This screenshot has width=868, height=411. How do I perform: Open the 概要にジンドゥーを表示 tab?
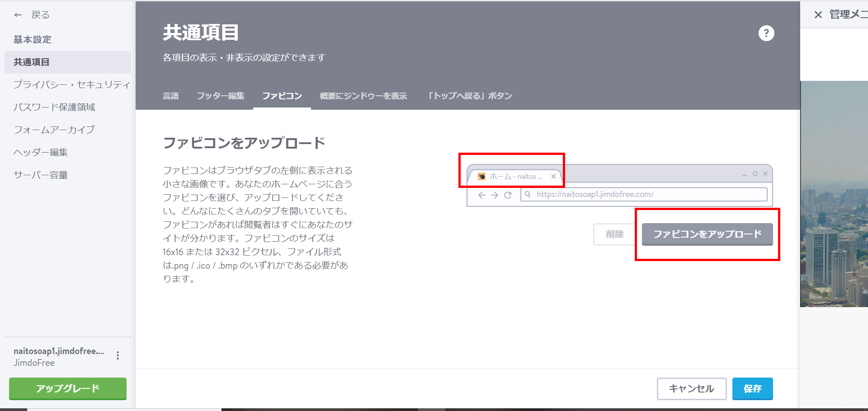click(363, 96)
